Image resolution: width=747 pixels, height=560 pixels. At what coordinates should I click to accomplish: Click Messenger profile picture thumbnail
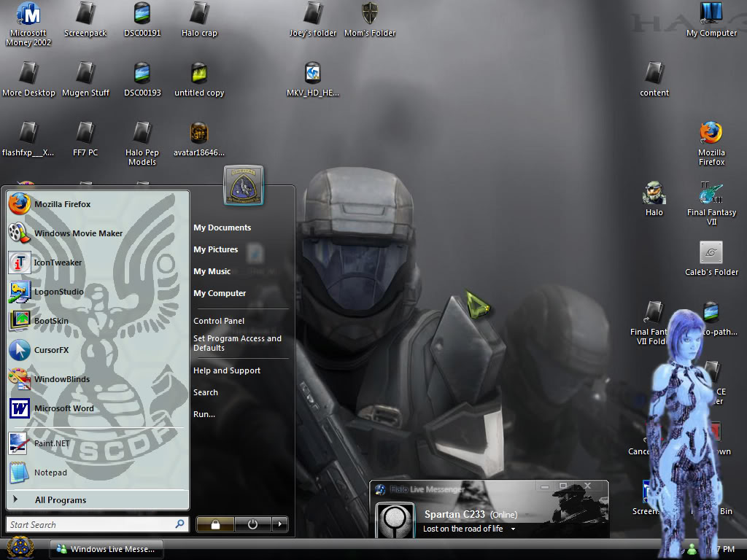tap(395, 521)
